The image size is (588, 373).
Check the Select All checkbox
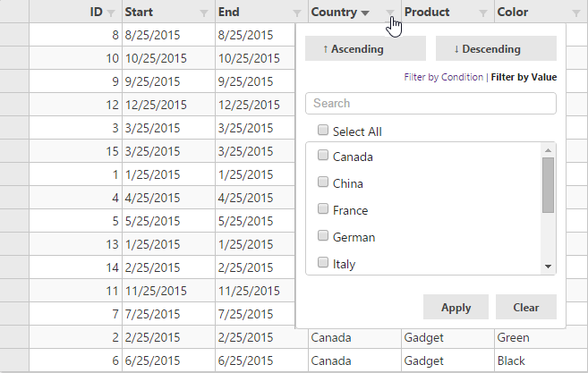323,131
